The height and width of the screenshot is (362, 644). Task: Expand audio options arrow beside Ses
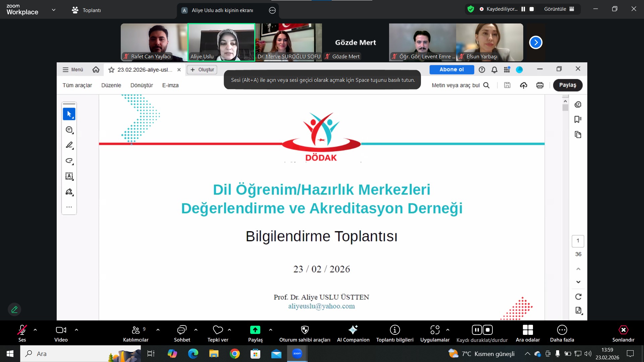click(x=35, y=330)
